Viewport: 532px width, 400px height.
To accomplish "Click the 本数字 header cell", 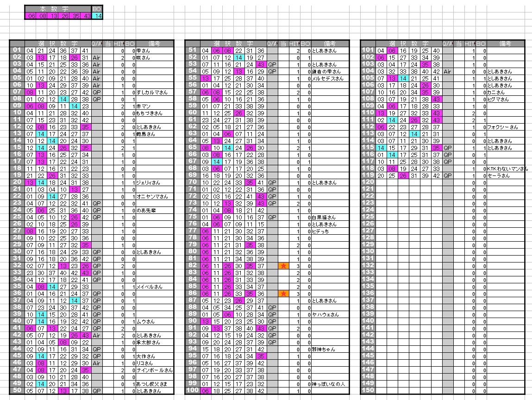I will pyautogui.click(x=58, y=9).
